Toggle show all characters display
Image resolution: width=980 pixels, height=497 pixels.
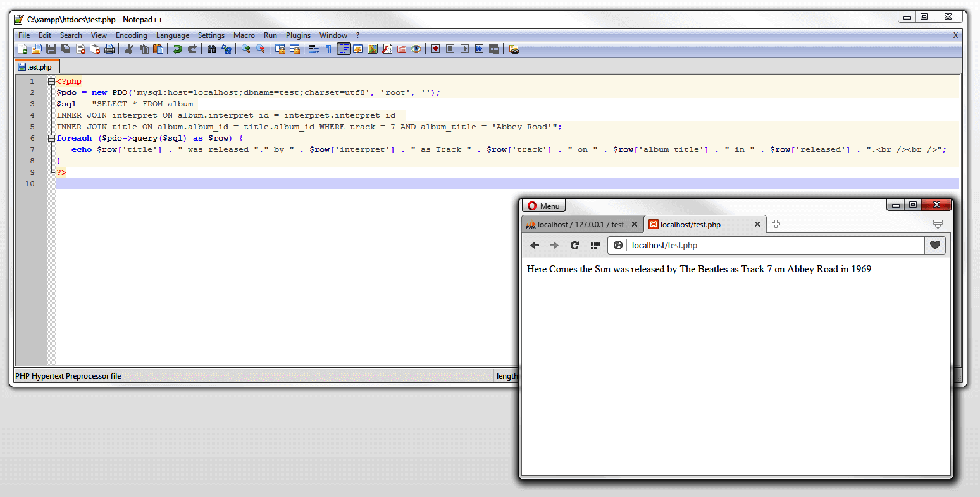(328, 49)
